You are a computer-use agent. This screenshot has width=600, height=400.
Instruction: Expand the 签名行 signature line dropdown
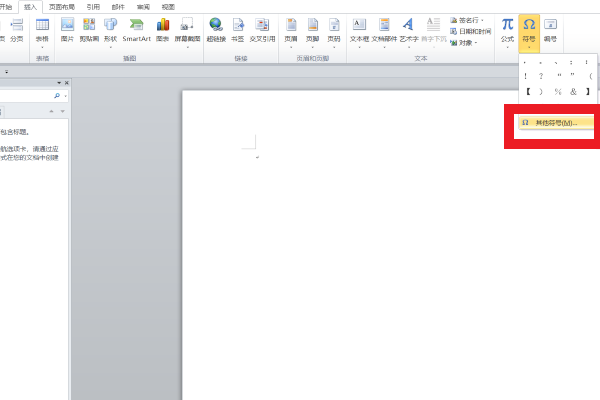coord(470,19)
